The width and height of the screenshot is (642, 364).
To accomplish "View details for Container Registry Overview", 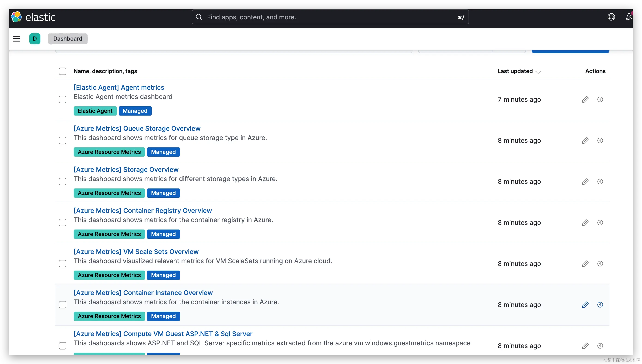I will point(600,223).
